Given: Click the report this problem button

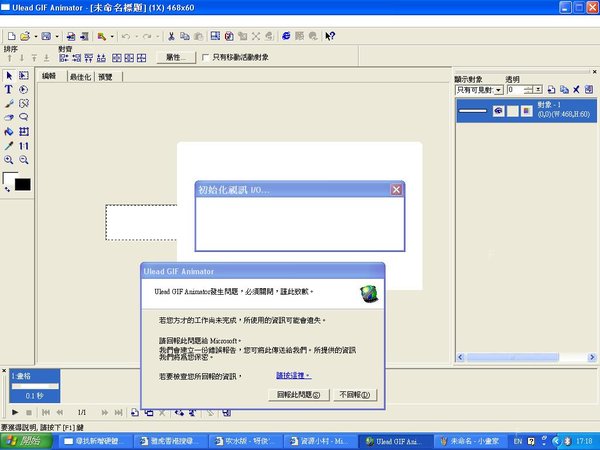Looking at the screenshot, I should click(298, 395).
